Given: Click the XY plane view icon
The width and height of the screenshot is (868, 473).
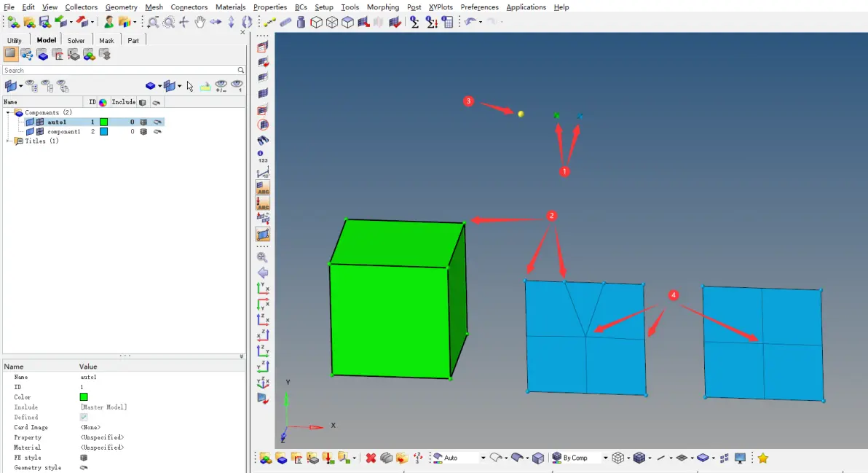Looking at the screenshot, I should click(x=263, y=288).
